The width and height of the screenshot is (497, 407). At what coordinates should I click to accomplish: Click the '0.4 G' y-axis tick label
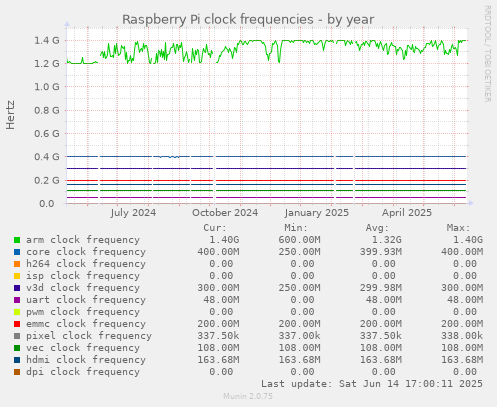(x=47, y=157)
